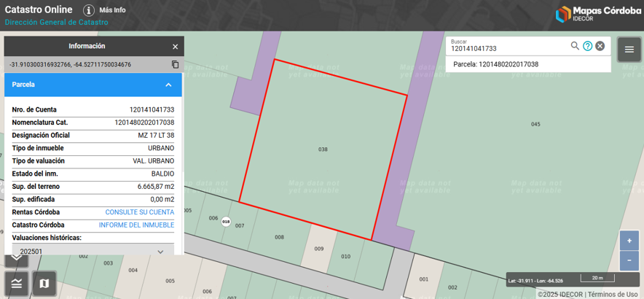Expand the down-chevron button at bottom left
Image resolution: width=644 pixels, height=299 pixels.
[16, 259]
